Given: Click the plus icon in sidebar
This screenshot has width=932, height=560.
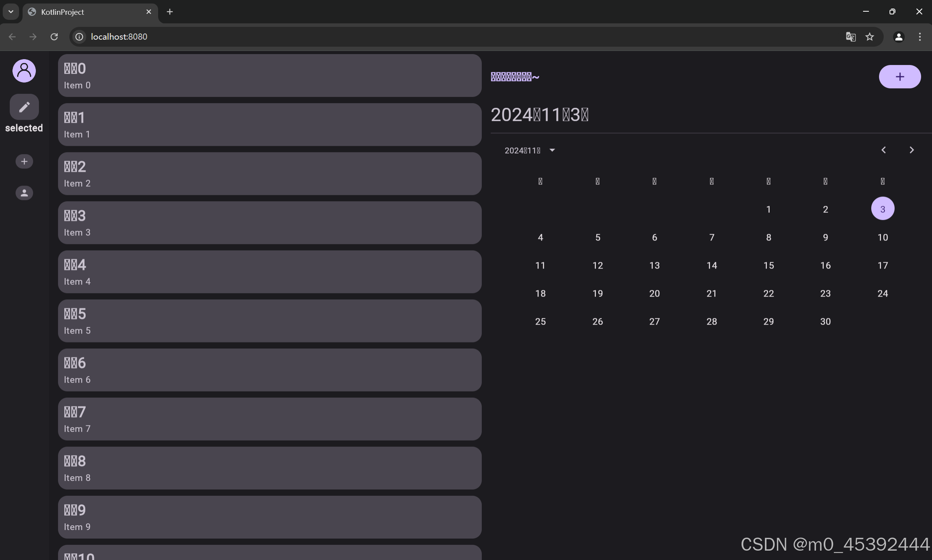Looking at the screenshot, I should [x=24, y=162].
